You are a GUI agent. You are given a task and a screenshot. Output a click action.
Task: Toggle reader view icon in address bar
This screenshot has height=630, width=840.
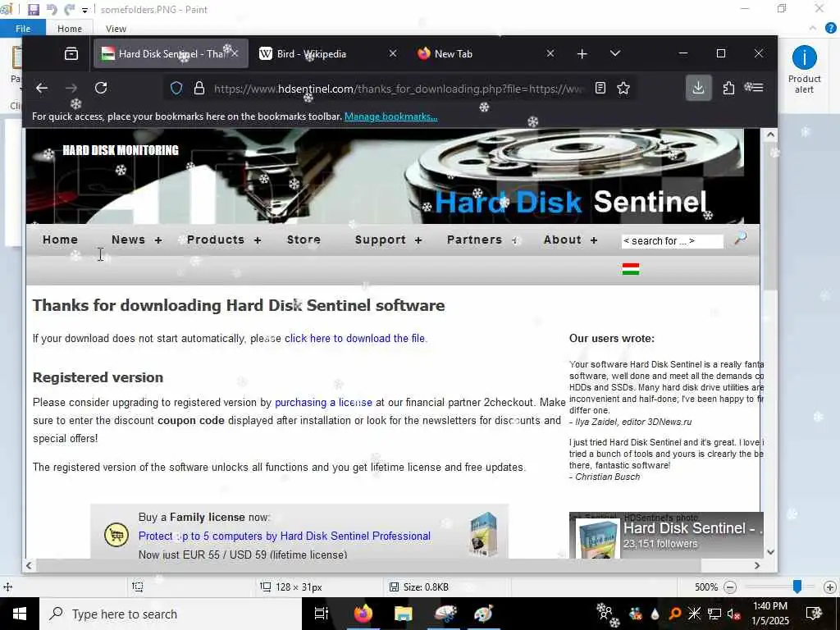point(600,88)
